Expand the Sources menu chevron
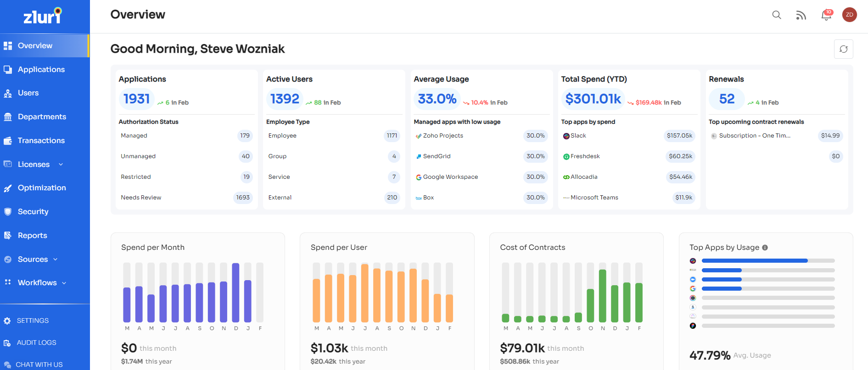The width and height of the screenshot is (868, 370). click(x=56, y=260)
